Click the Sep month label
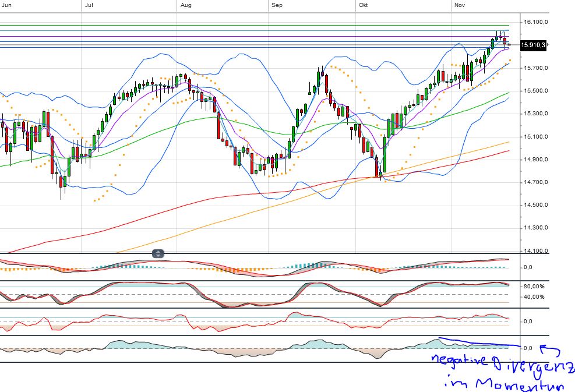 pyautogui.click(x=277, y=5)
